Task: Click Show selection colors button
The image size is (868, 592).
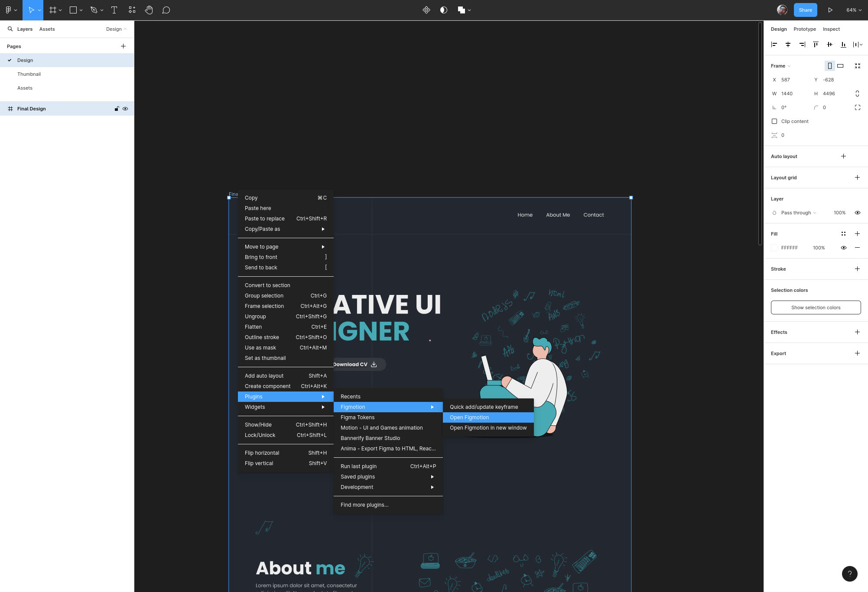Action: pos(816,307)
